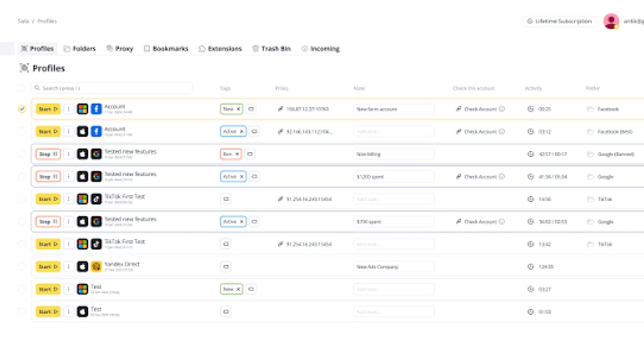The height and width of the screenshot is (362, 644).
Task: Remove the Ban tag via its X
Action: (x=237, y=154)
